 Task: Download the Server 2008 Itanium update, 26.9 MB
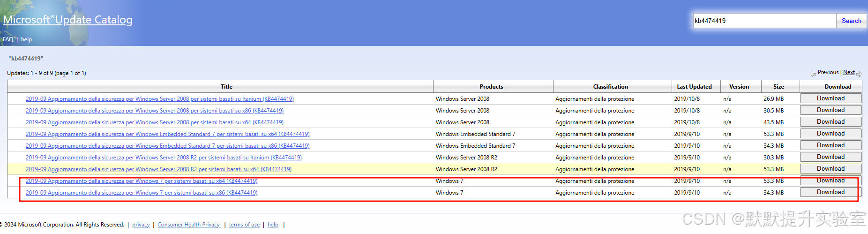point(831,98)
